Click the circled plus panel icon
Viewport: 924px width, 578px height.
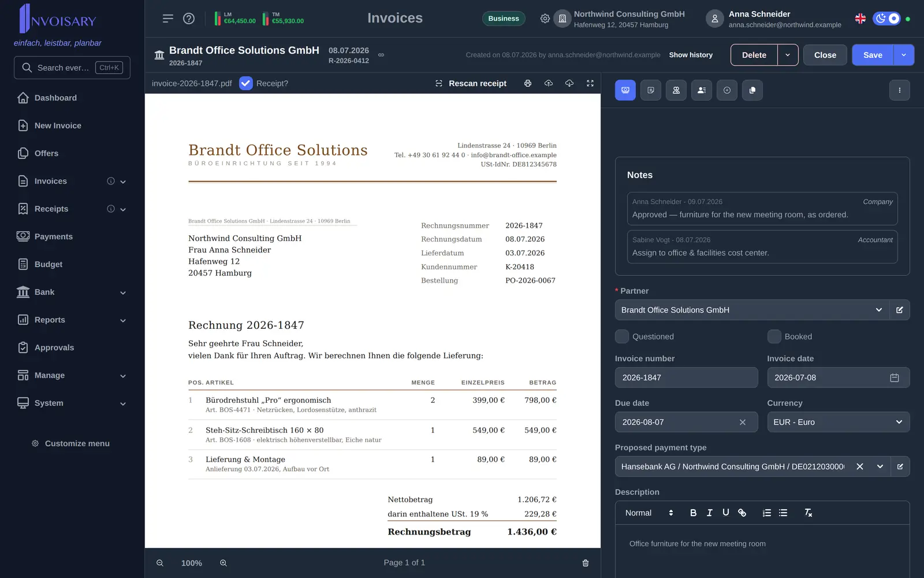727,90
